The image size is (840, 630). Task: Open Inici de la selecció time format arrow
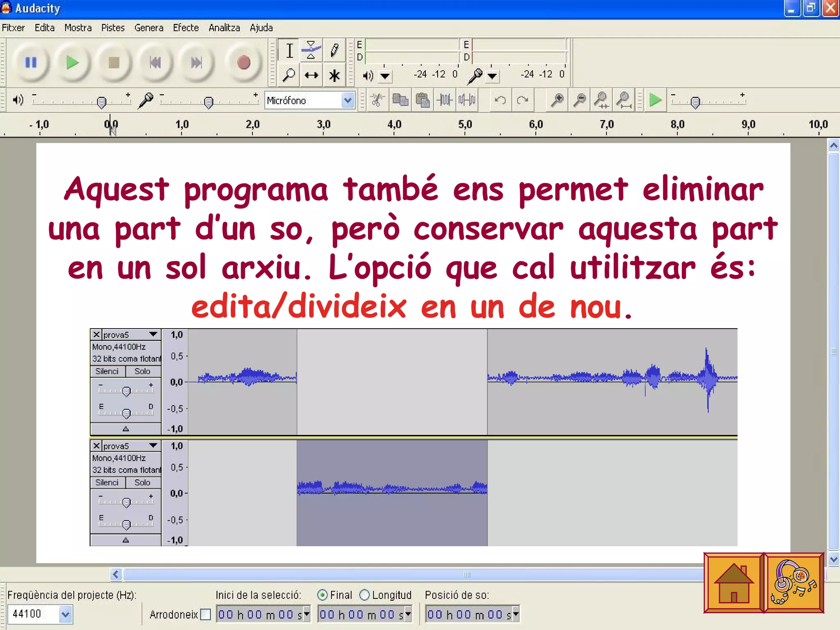306,614
